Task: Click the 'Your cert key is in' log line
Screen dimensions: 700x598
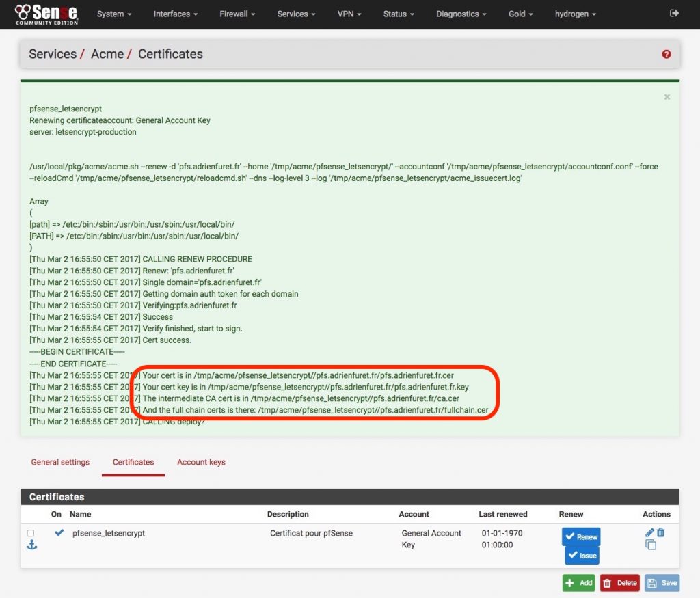Action: pyautogui.click(x=249, y=387)
